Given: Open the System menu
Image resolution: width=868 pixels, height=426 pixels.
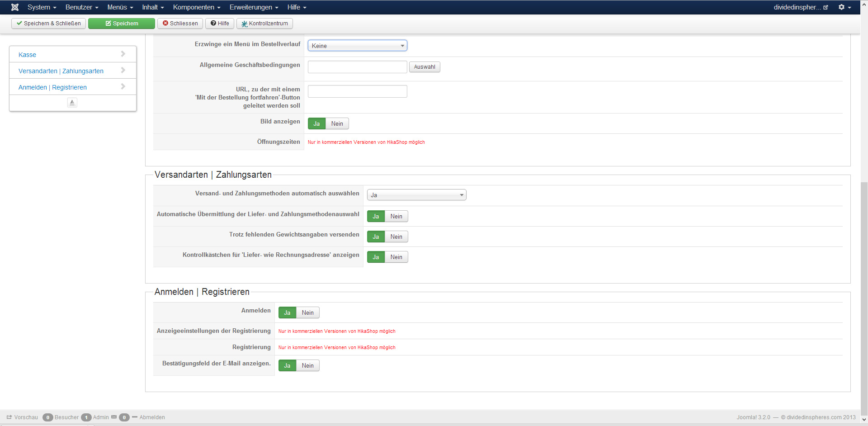Looking at the screenshot, I should [x=42, y=7].
